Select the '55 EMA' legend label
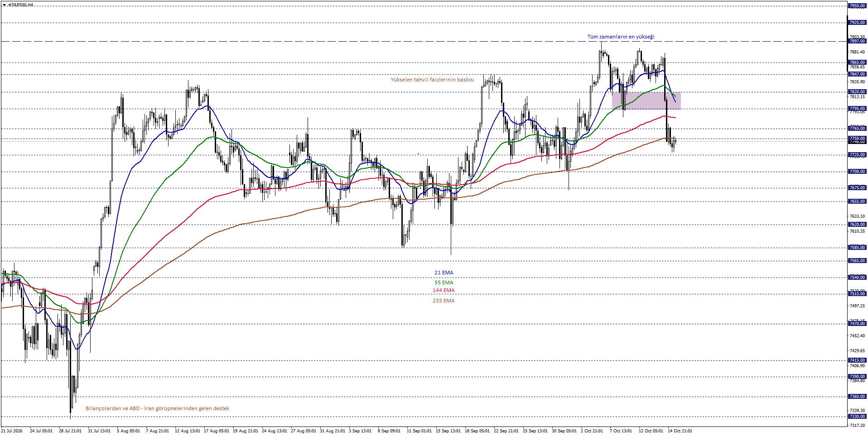 [444, 283]
